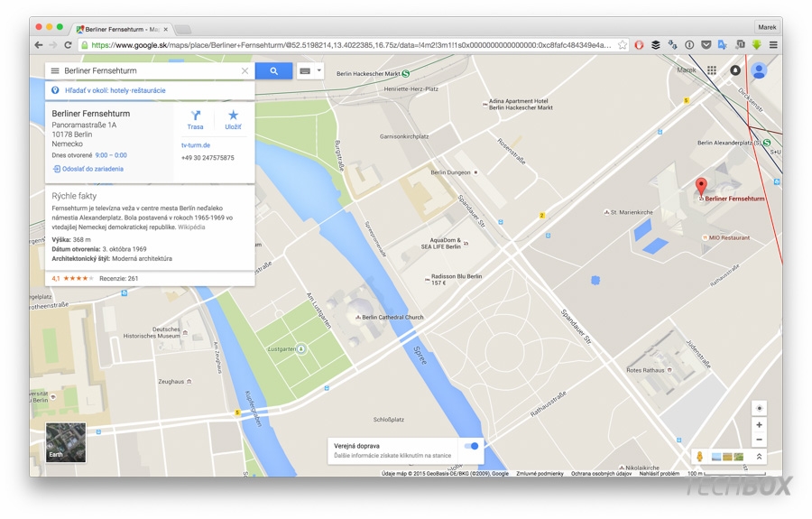Screen dimensions: 812x519
Task: Click the Zeughaus map marker
Action: click(x=189, y=381)
